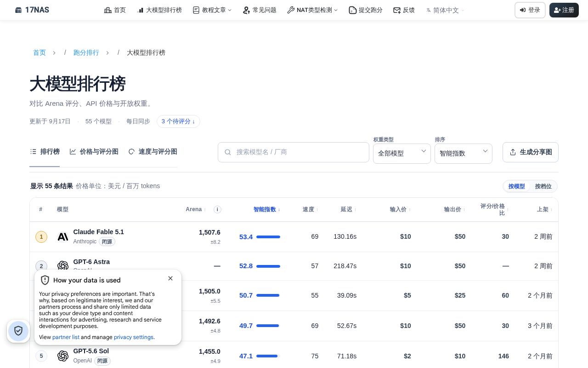The image size is (588, 368).
Task: Switch to the 排行榜 tab
Action: [x=45, y=152]
